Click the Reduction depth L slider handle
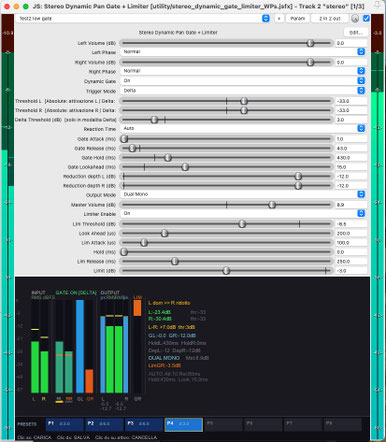Image resolution: width=386 pixels, height=442 pixels. coord(298,176)
